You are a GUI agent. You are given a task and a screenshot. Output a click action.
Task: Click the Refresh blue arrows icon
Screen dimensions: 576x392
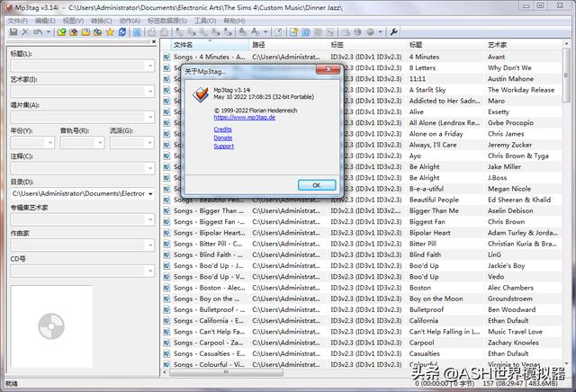122,32
